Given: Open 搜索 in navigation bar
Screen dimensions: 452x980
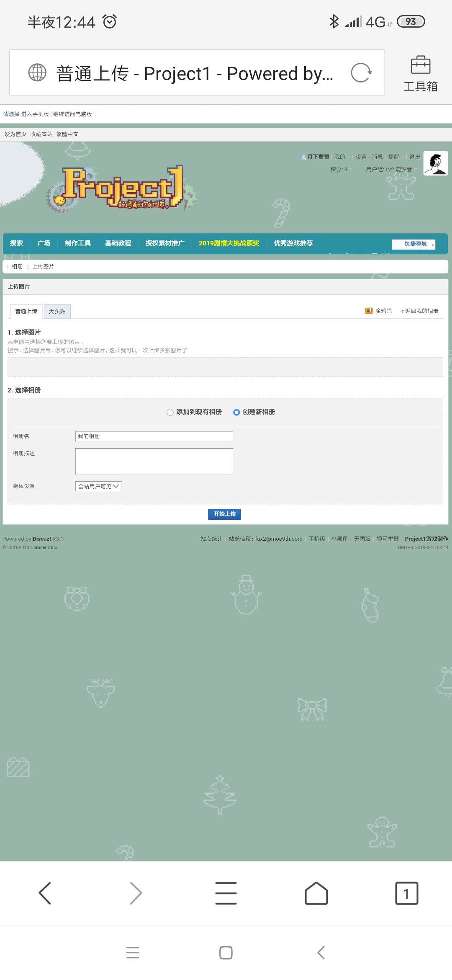Looking at the screenshot, I should pyautogui.click(x=16, y=243).
